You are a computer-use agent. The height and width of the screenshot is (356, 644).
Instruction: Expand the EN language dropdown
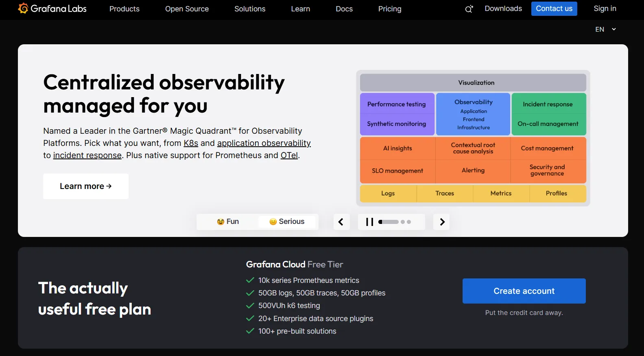(x=606, y=29)
